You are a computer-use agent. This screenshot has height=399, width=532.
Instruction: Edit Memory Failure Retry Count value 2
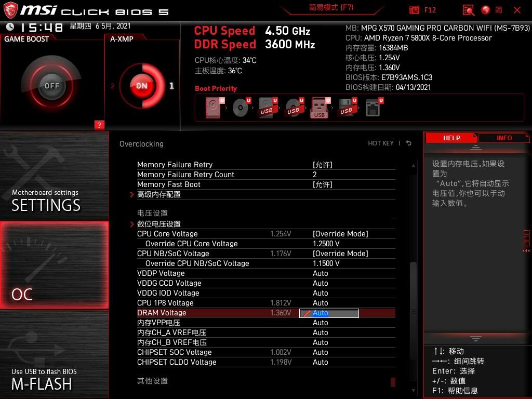[x=315, y=175]
